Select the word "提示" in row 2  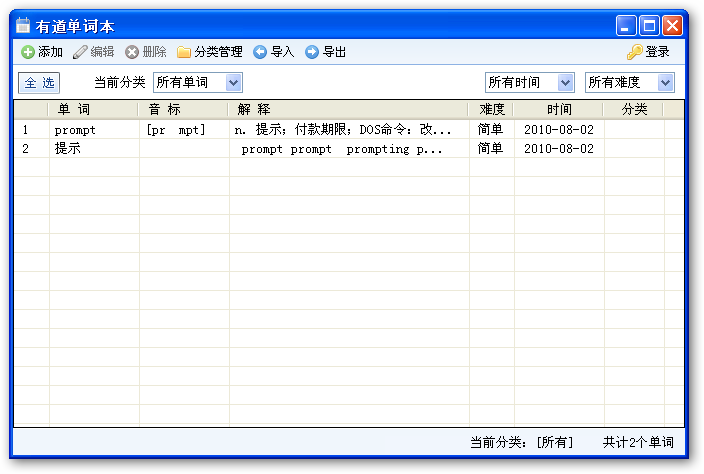coord(67,149)
